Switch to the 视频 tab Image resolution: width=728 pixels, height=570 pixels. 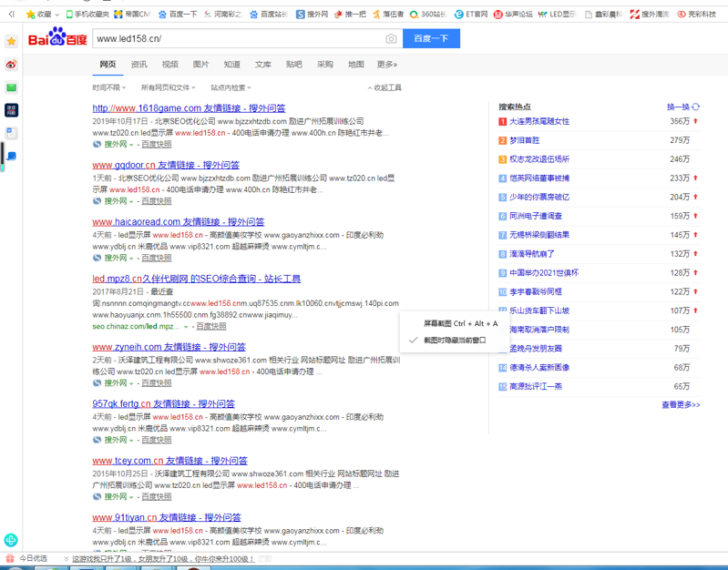170,64
